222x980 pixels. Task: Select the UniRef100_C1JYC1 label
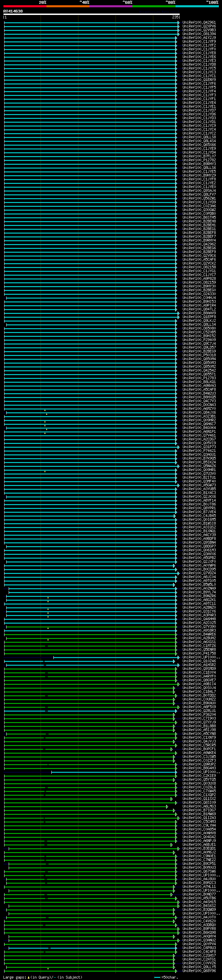click(x=199, y=76)
